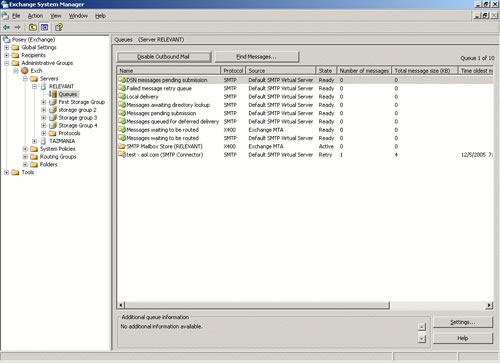
Task: Sort by Total message size (KB) header
Action: point(425,71)
